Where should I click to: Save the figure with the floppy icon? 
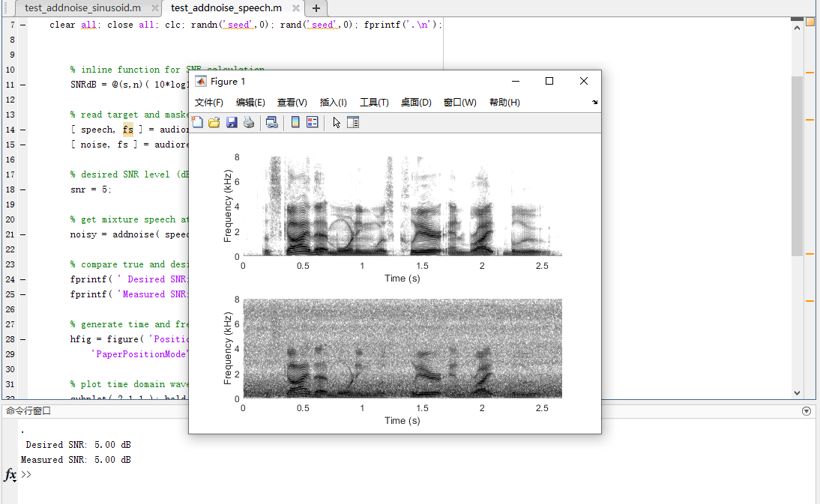tap(232, 122)
